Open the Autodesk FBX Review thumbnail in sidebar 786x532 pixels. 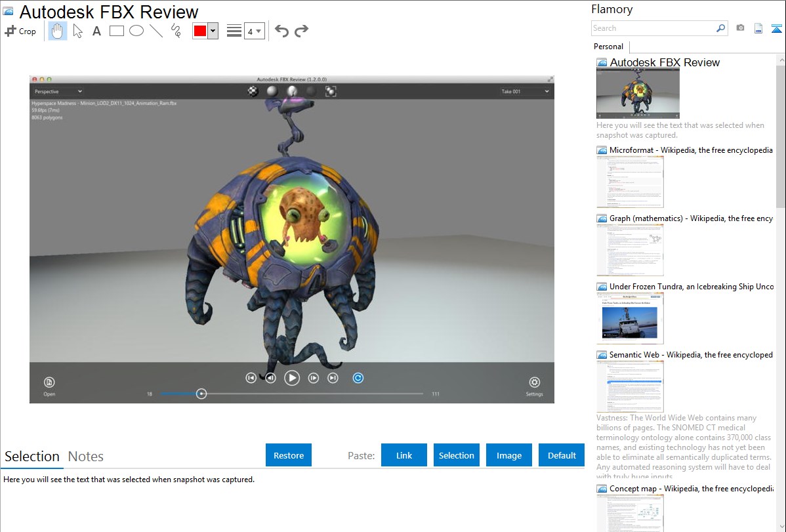638,93
